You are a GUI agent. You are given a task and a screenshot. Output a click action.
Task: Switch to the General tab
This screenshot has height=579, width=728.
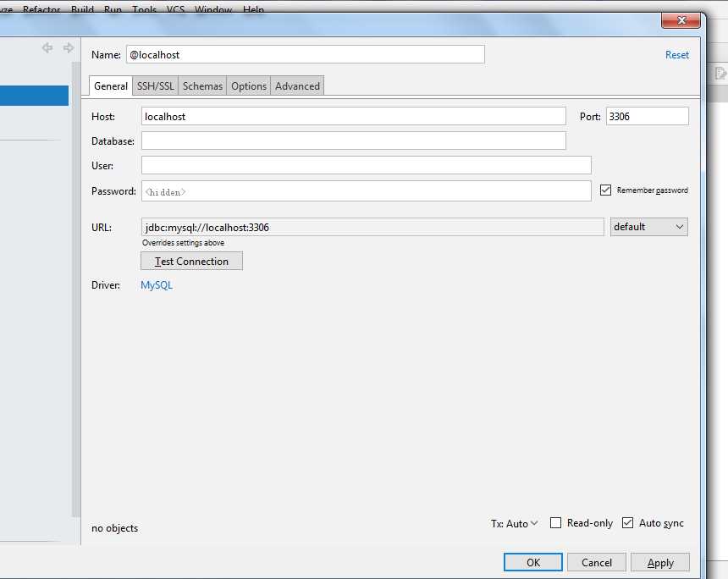(111, 85)
